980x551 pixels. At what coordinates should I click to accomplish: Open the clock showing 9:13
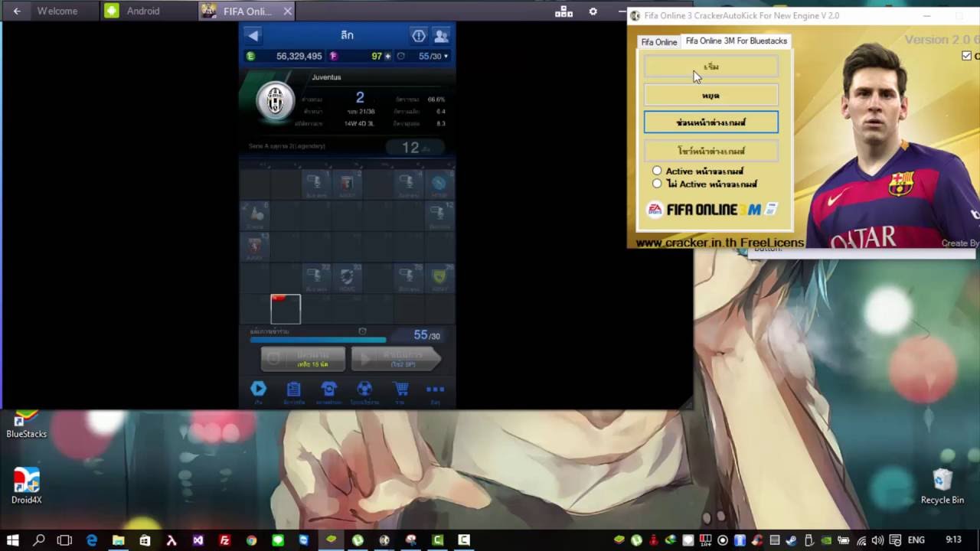tap(953, 540)
